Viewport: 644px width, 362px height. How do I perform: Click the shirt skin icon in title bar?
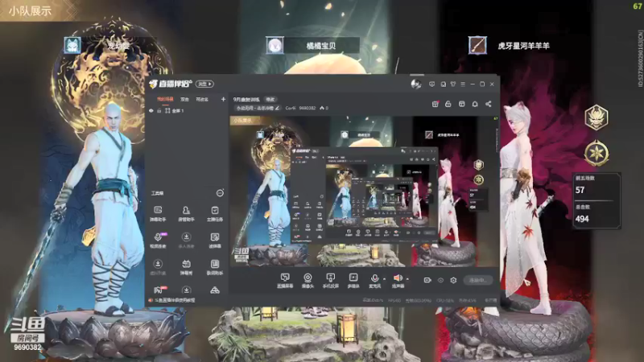[453, 84]
